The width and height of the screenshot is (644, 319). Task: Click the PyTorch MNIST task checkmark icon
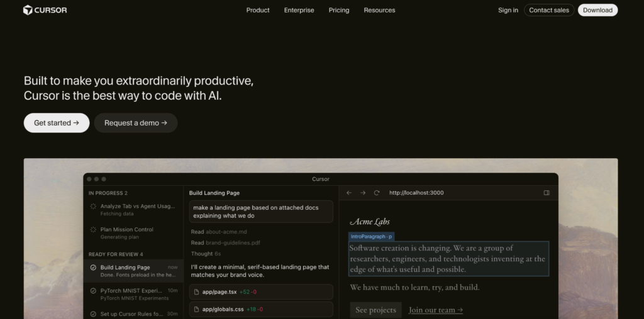click(x=93, y=291)
